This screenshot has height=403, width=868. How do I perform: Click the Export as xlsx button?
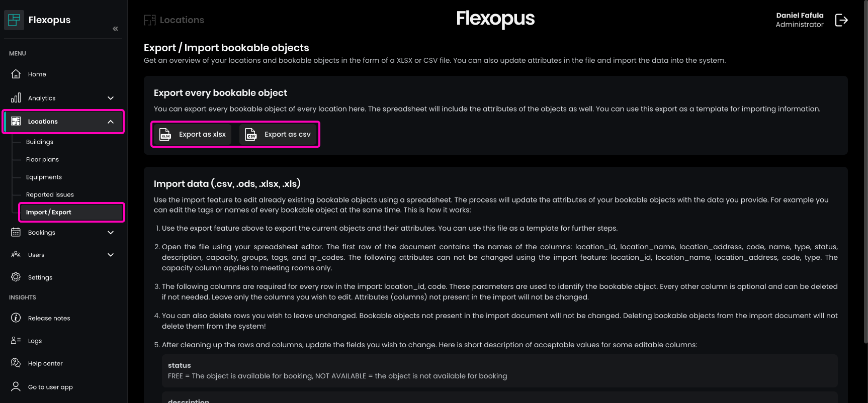193,134
